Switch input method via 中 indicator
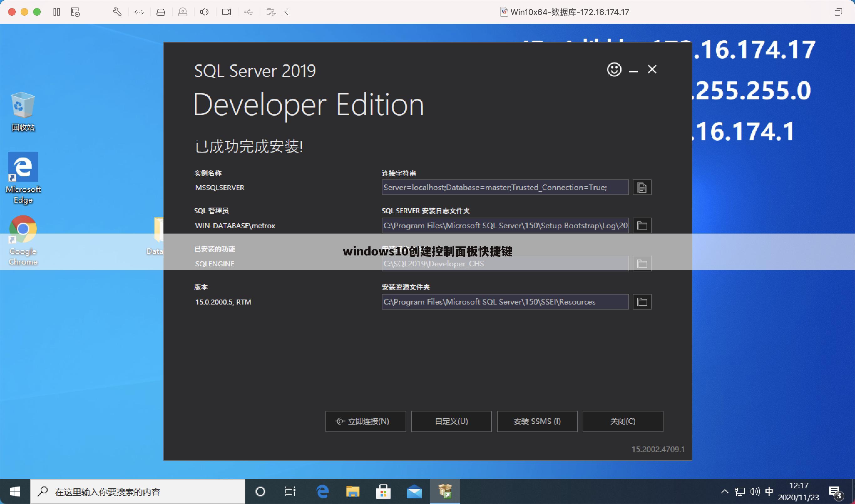 pos(769,491)
